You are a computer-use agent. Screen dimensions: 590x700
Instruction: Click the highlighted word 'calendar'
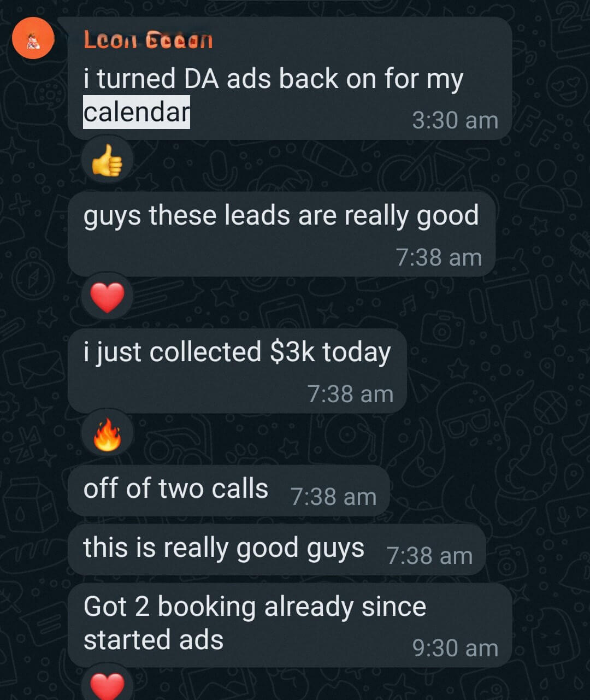click(136, 112)
